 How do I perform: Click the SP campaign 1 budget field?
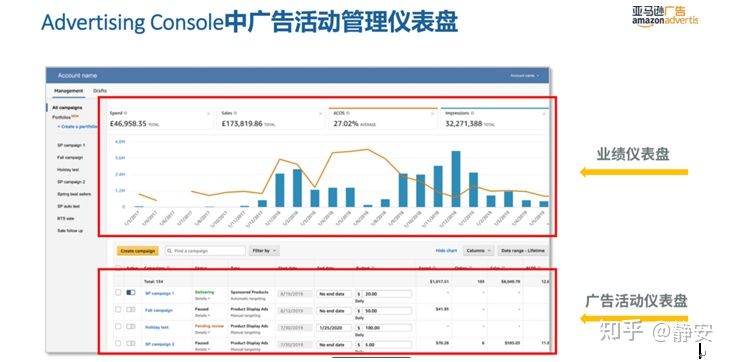point(384,294)
